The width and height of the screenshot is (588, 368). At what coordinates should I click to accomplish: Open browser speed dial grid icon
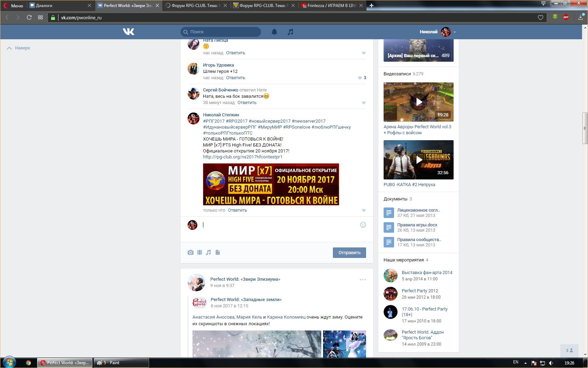(x=41, y=17)
